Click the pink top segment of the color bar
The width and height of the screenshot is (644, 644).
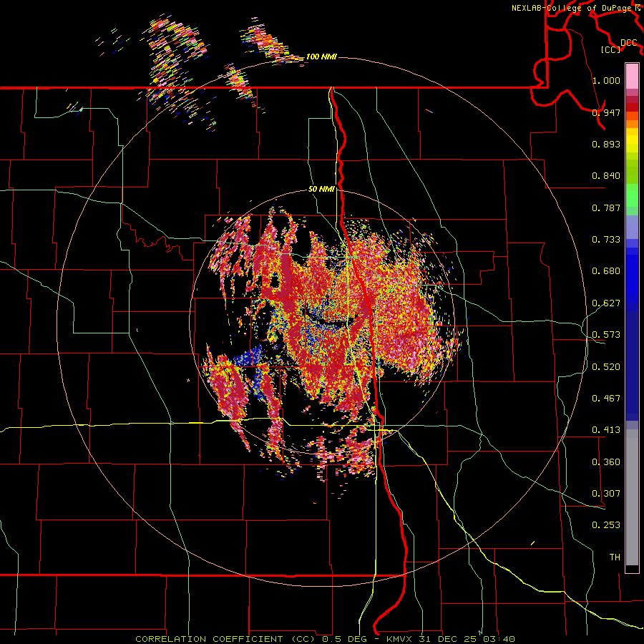(x=632, y=76)
